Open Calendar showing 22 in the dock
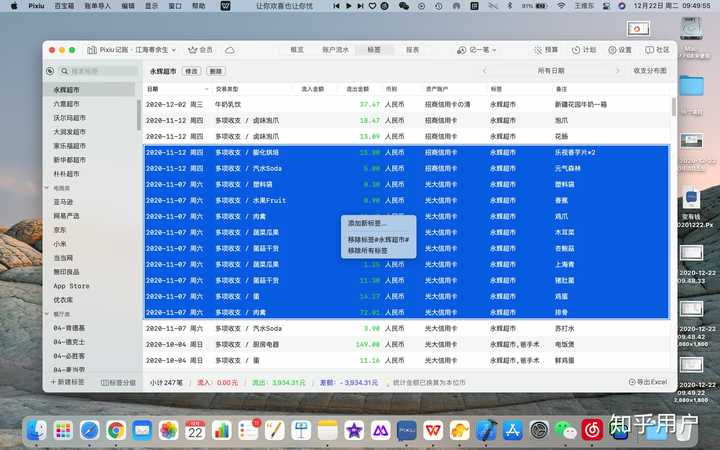The image size is (720, 450). [195, 430]
